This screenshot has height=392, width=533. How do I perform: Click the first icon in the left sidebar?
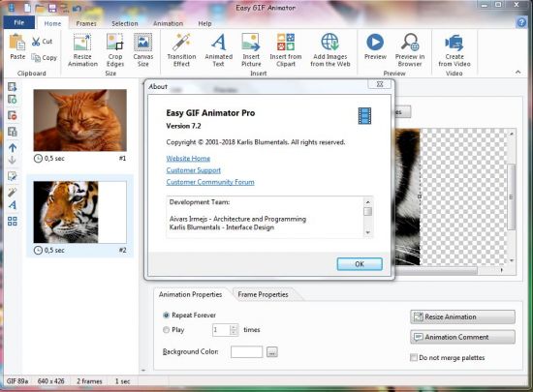[13, 87]
